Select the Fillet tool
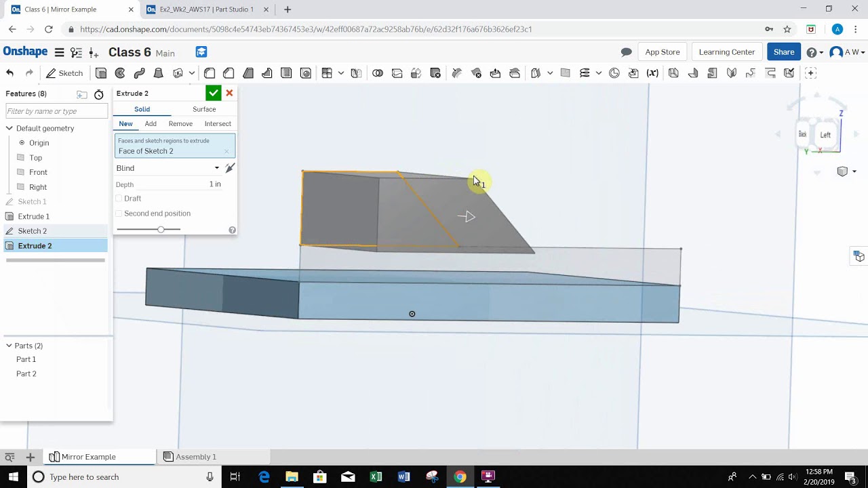The image size is (868, 488). pyautogui.click(x=210, y=73)
